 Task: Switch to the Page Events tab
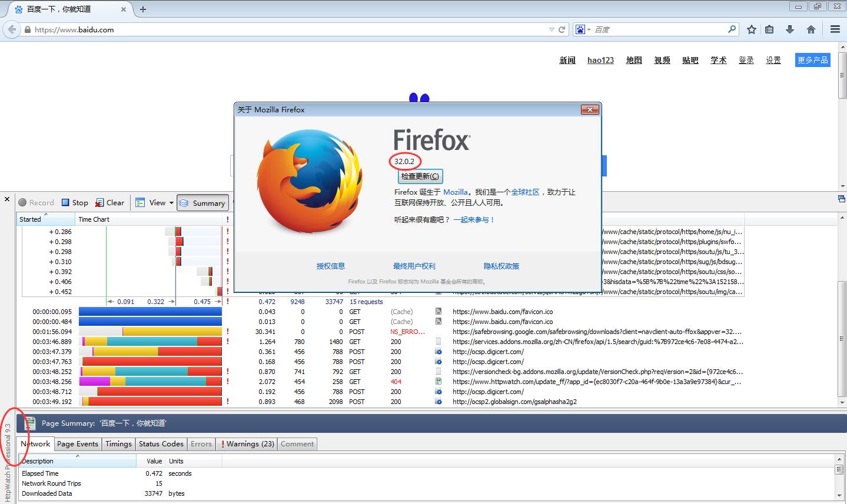78,444
